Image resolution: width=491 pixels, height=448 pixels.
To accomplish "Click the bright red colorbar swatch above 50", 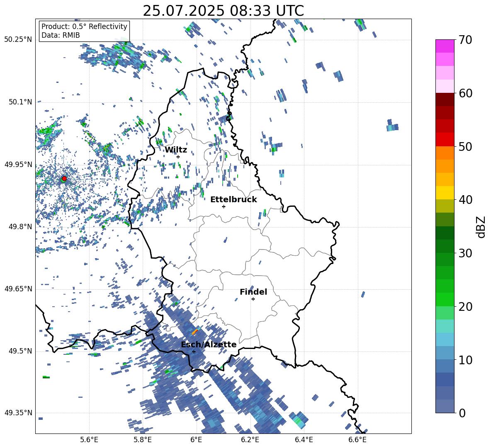I will click(x=445, y=140).
